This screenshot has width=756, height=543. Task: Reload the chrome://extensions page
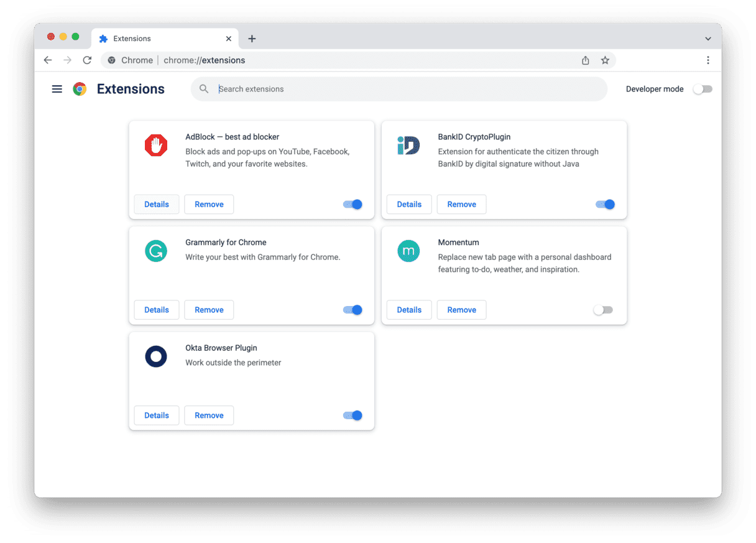[x=87, y=60]
